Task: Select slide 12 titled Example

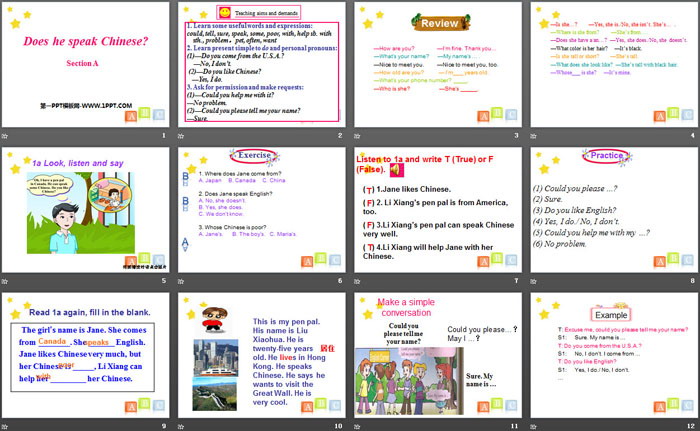Action: 614,355
